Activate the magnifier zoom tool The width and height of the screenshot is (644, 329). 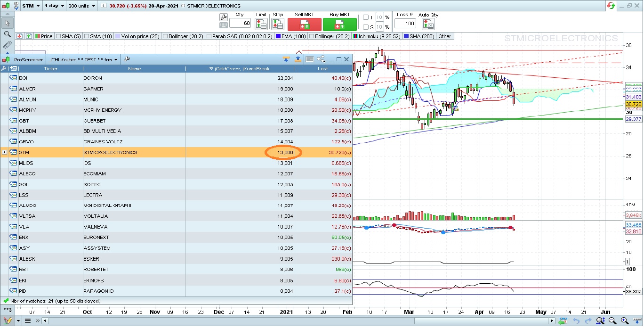tap(7, 34)
